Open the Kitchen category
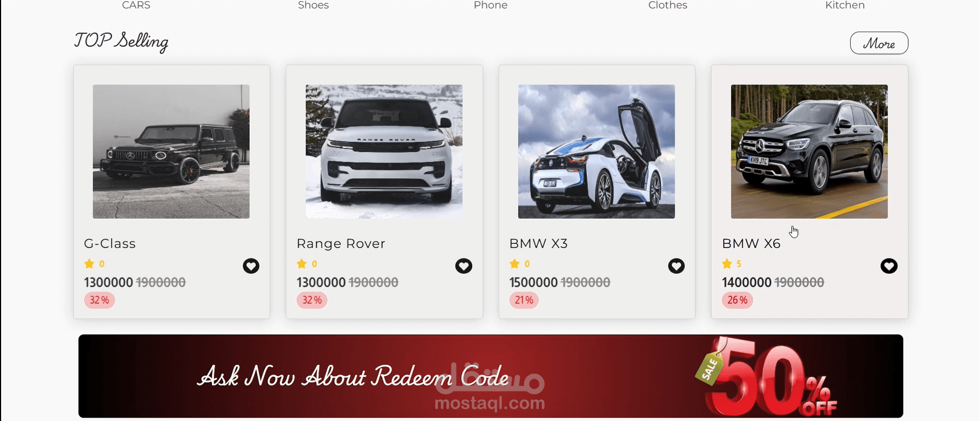Image resolution: width=980 pixels, height=421 pixels. click(x=845, y=5)
